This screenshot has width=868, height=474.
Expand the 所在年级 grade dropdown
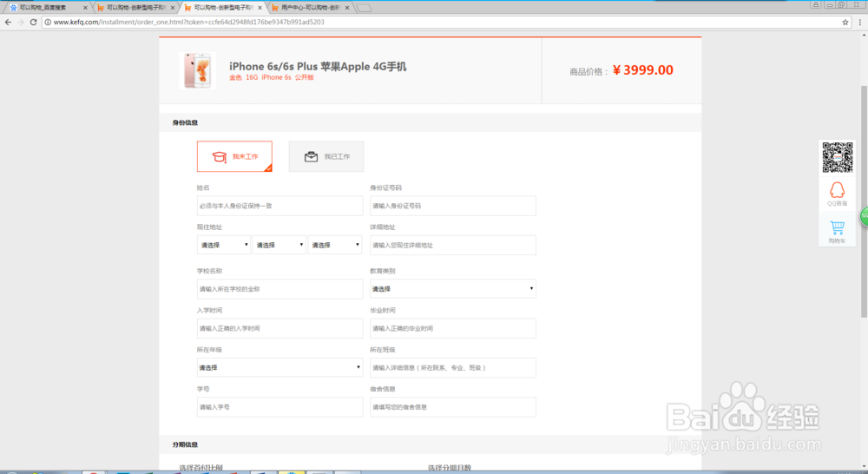(279, 368)
